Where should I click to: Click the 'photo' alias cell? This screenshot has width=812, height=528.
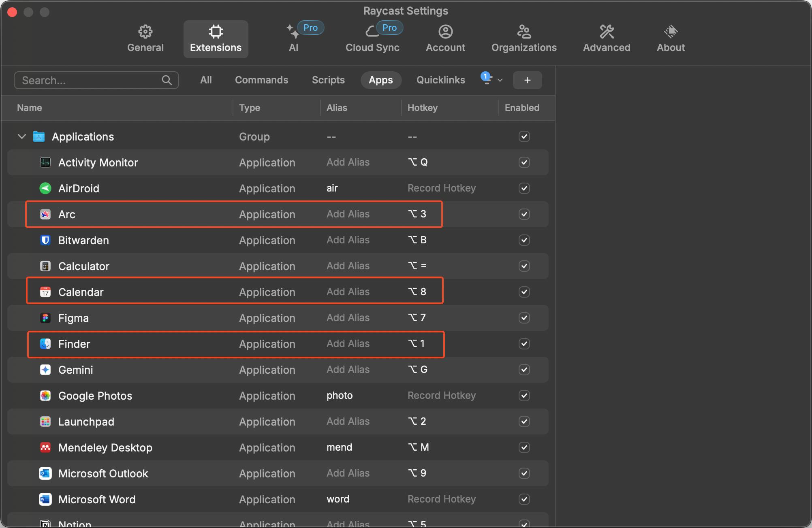(x=340, y=396)
